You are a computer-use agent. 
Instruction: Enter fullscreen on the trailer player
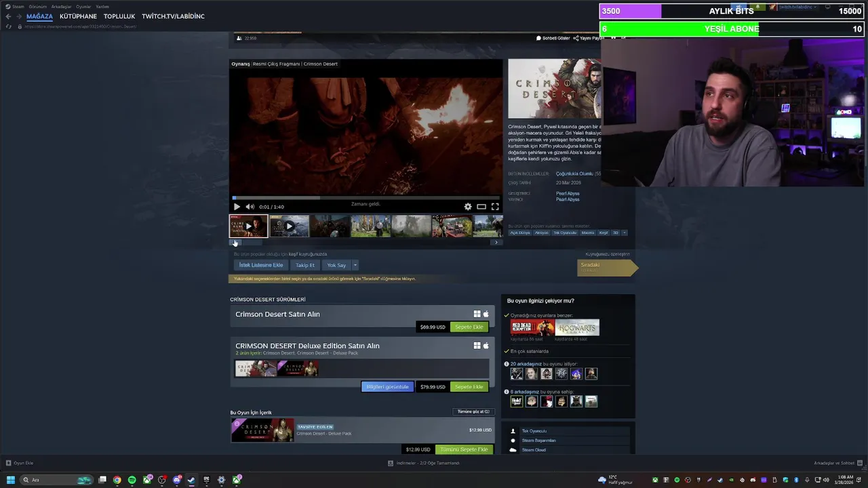pos(495,207)
